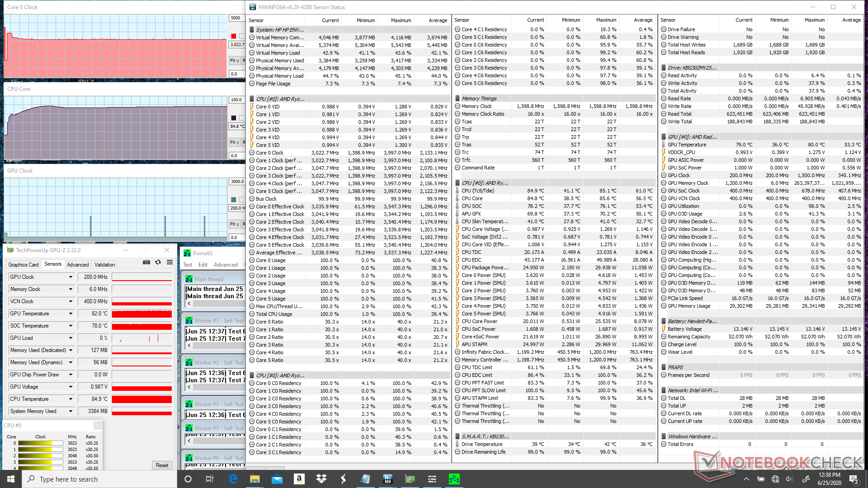Open Dropbox from the taskbar

pos(321,479)
